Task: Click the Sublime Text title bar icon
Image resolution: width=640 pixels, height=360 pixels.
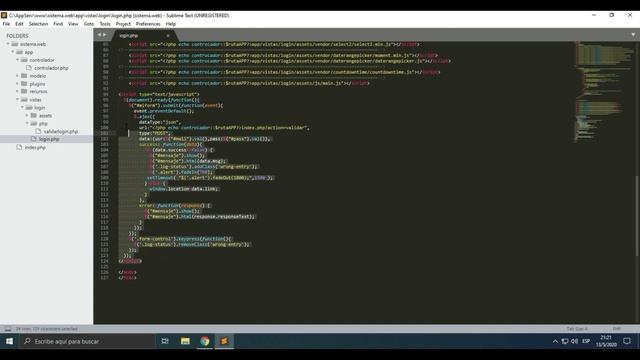Action: click(x=4, y=16)
